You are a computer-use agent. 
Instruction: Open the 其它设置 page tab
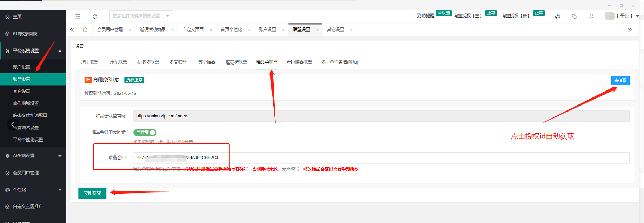coord(335,29)
